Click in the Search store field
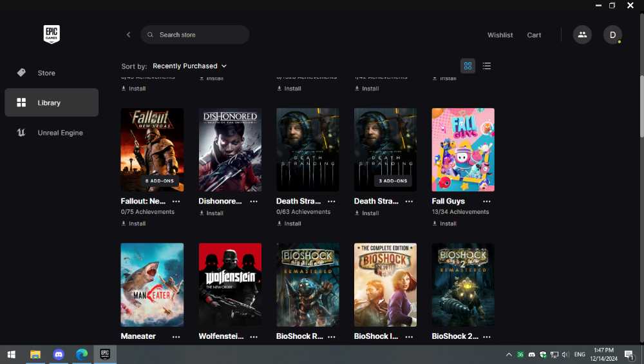644x364 pixels. click(x=195, y=35)
